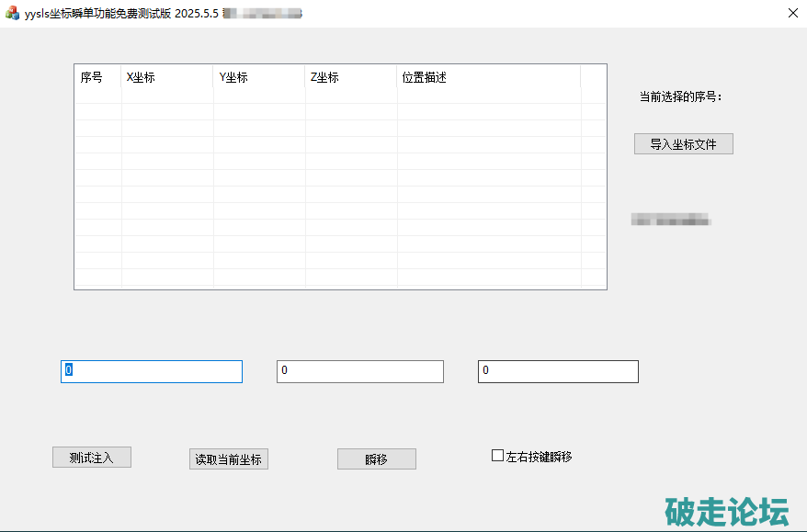Focus the first (leftmost) coordinate input field
Screen dimensions: 807x532
[151, 371]
